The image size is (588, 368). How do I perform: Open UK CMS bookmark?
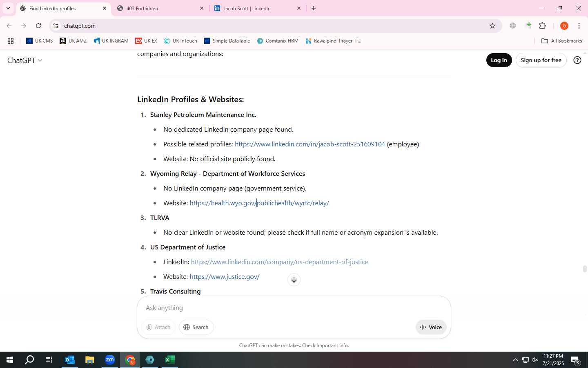click(39, 41)
